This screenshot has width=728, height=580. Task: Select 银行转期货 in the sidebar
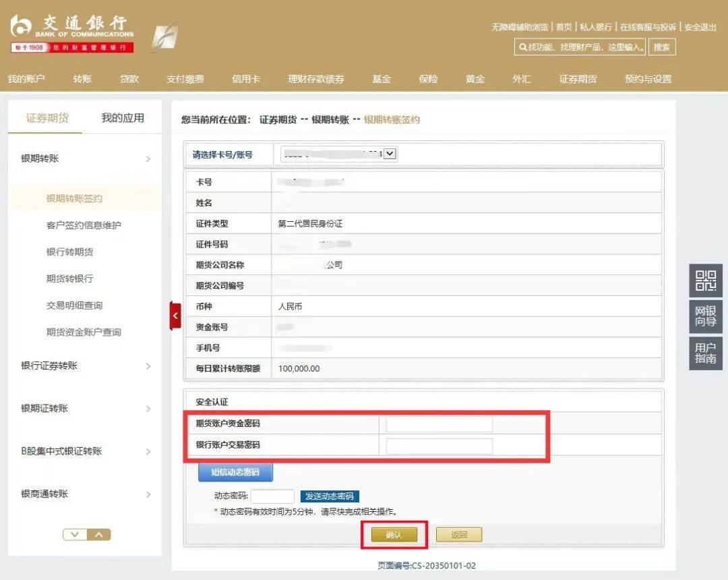[69, 252]
